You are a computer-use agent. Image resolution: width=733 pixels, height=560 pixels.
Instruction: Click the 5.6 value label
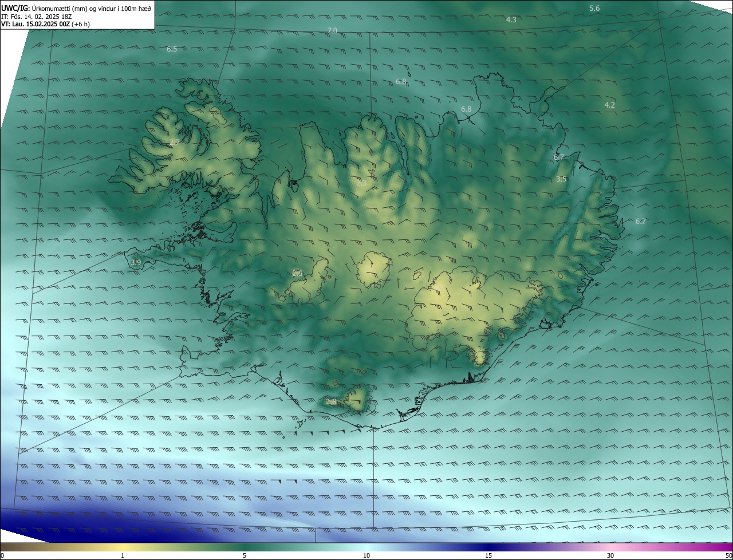(x=594, y=8)
